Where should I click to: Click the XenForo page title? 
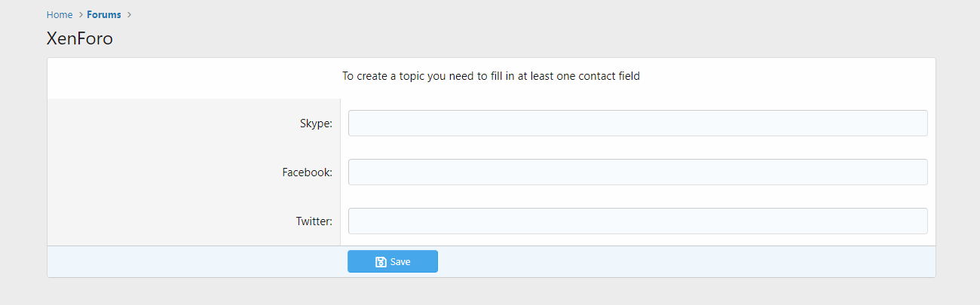click(80, 39)
